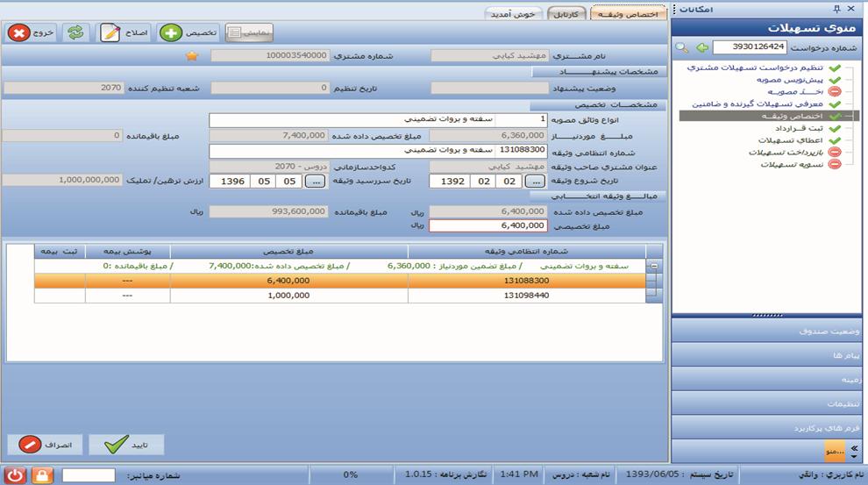
Task: Open the date picker for تاریخ شروع وثیقه
Action: click(x=535, y=182)
